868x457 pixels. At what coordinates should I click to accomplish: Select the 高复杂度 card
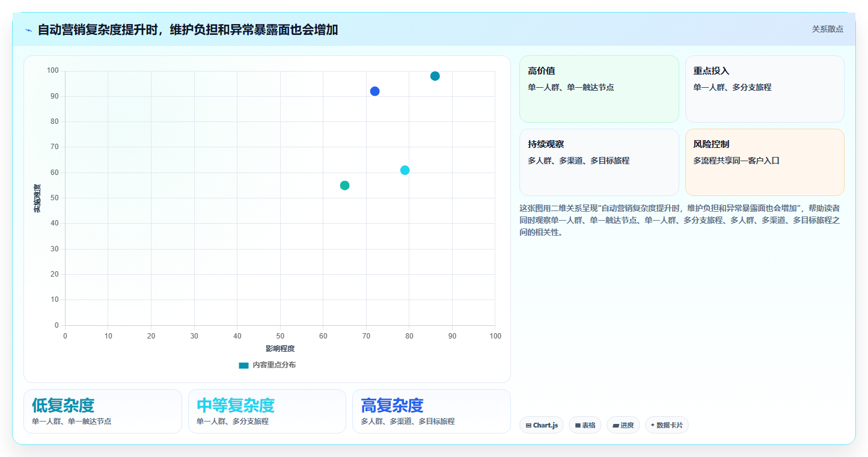(x=432, y=411)
